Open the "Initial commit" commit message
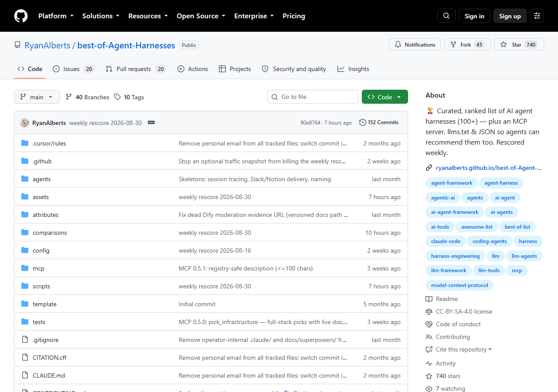 [x=197, y=304]
